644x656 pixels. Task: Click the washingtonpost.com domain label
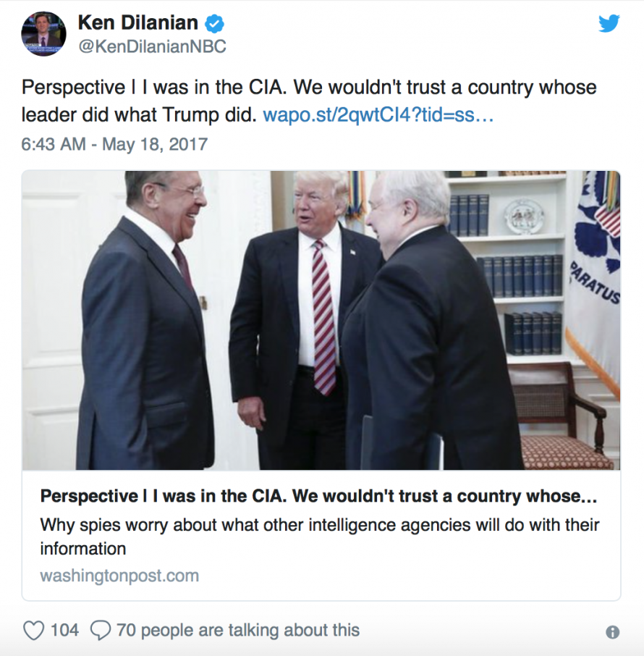point(119,576)
